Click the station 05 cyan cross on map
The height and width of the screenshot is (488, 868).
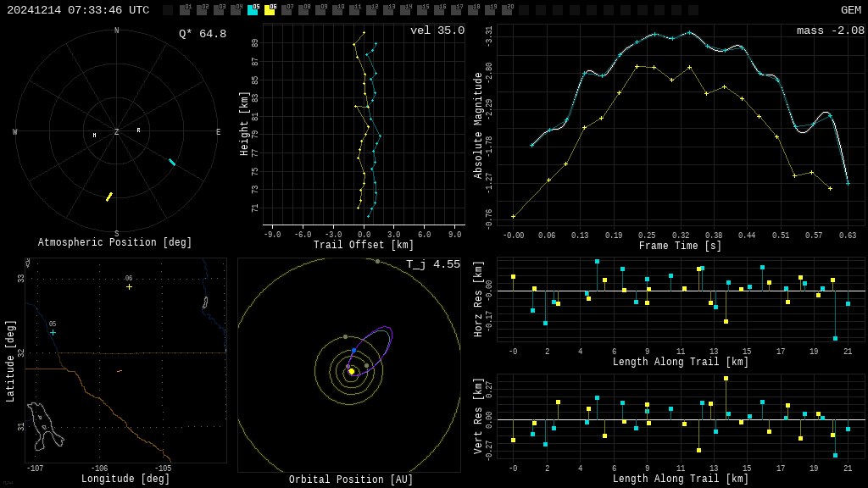click(53, 332)
